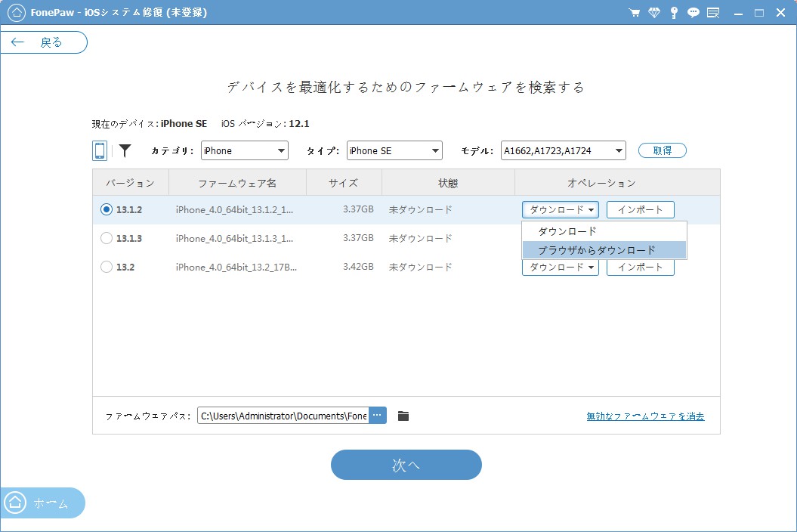Image resolution: width=797 pixels, height=532 pixels.
Task: Click 未ダウンロード status in the 13.1.3 row
Action: (420, 238)
